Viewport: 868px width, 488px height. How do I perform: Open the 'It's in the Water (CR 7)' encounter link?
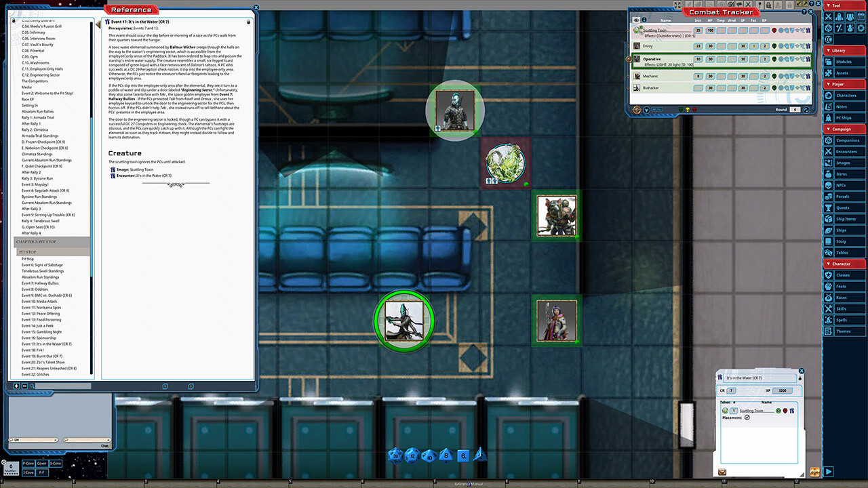(x=153, y=176)
